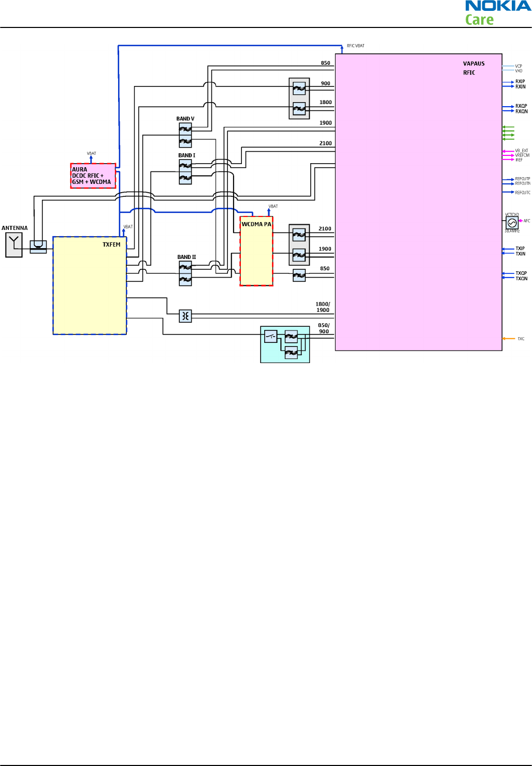Click the 850/900 band label
The height and width of the screenshot is (766, 532).
tap(324, 328)
